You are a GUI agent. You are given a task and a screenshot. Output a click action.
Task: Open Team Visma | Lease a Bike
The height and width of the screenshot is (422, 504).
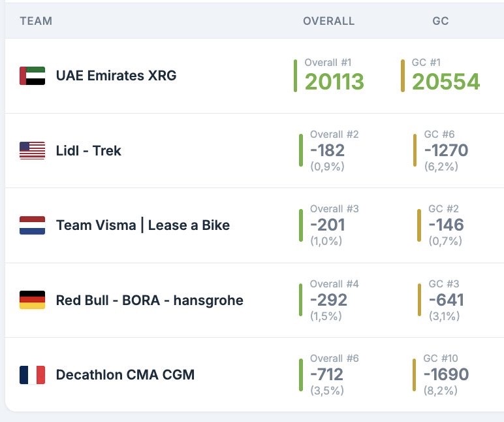(x=143, y=225)
